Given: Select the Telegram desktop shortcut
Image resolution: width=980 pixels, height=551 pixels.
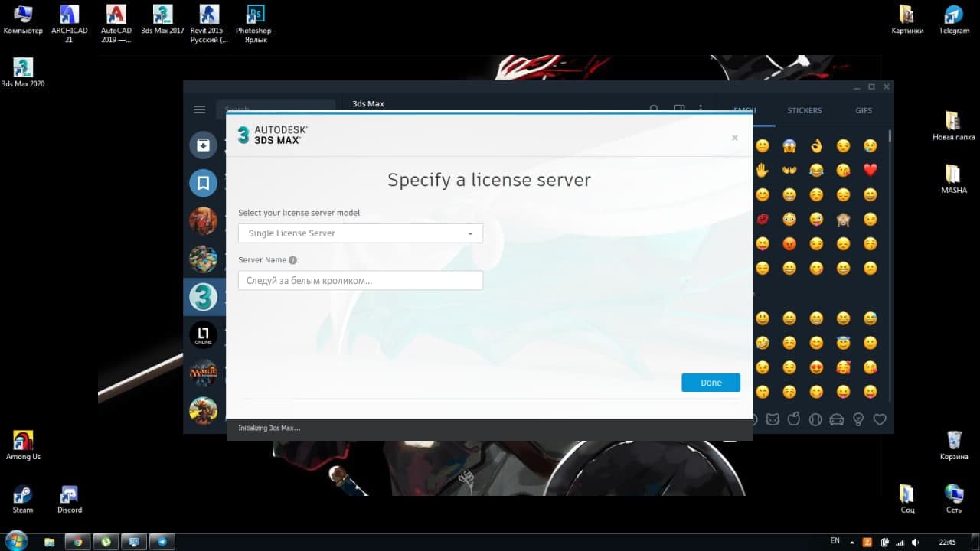Looking at the screenshot, I should [x=954, y=20].
